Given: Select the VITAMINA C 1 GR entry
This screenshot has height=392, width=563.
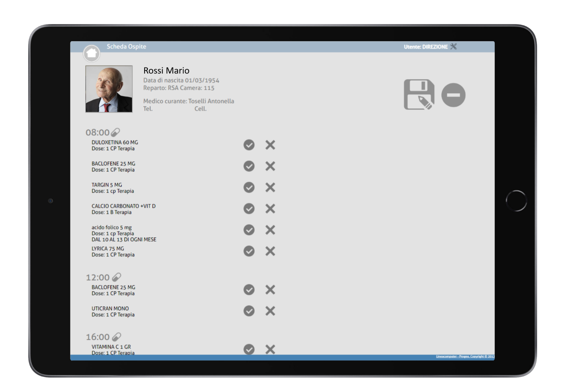Looking at the screenshot, I should click(113, 350).
